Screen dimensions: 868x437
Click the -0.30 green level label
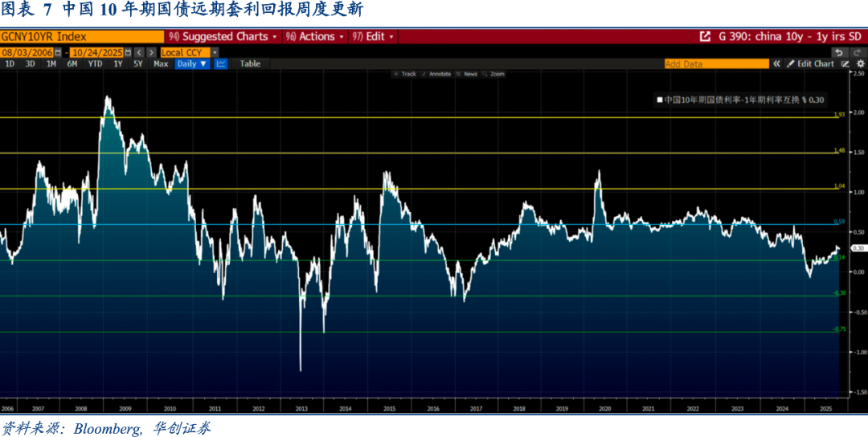click(839, 292)
